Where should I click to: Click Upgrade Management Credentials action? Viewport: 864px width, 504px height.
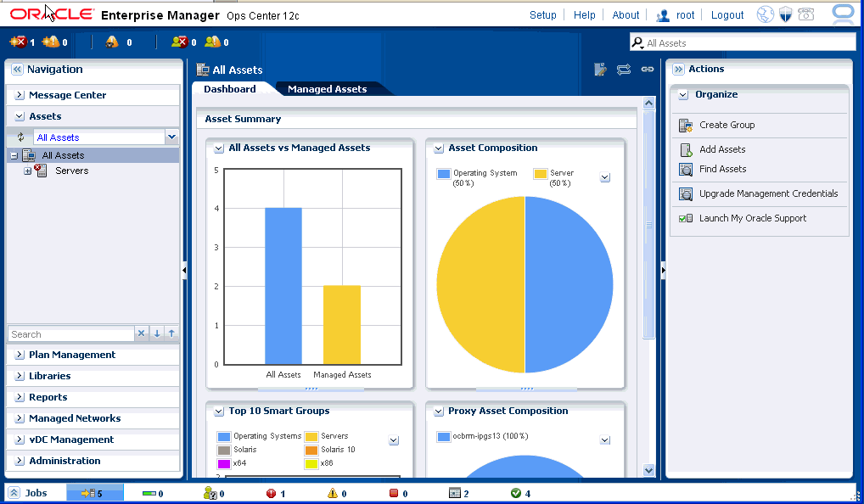(768, 194)
